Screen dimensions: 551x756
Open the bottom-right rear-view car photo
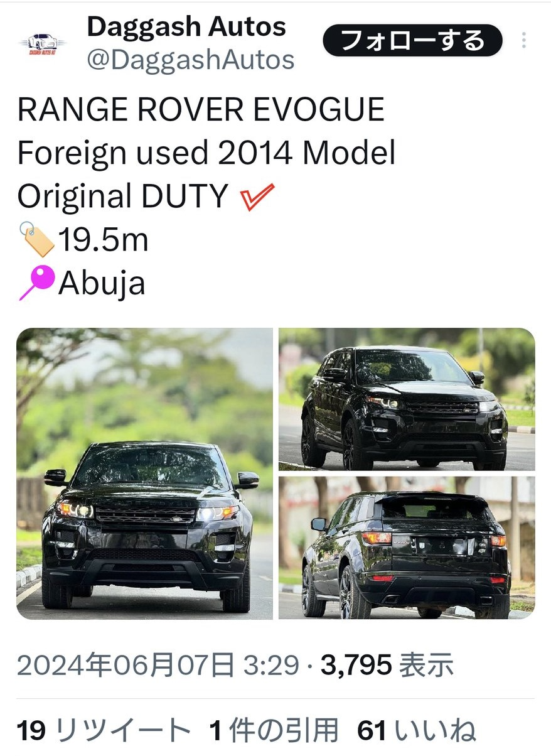point(407,548)
